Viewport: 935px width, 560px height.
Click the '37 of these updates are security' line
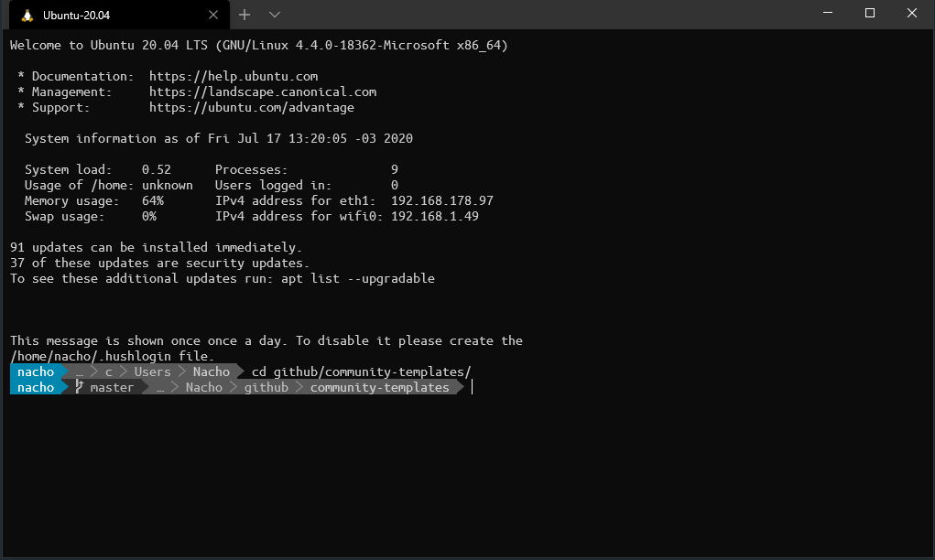[x=160, y=263]
